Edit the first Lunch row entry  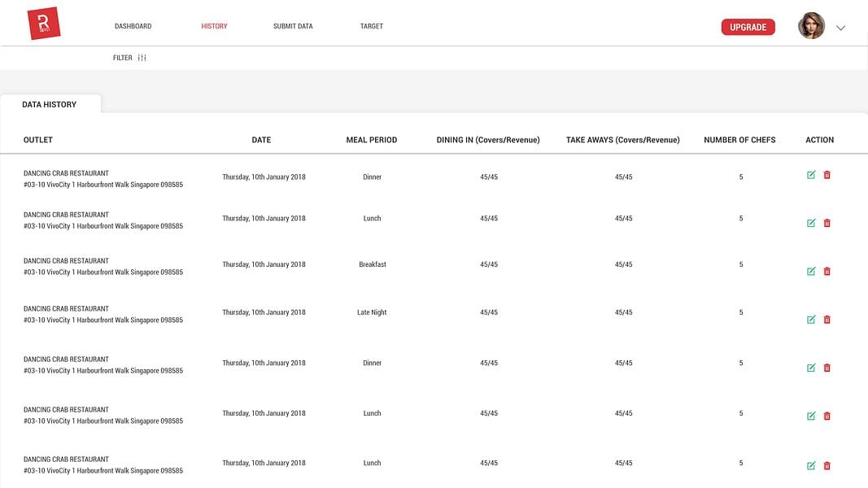point(811,223)
